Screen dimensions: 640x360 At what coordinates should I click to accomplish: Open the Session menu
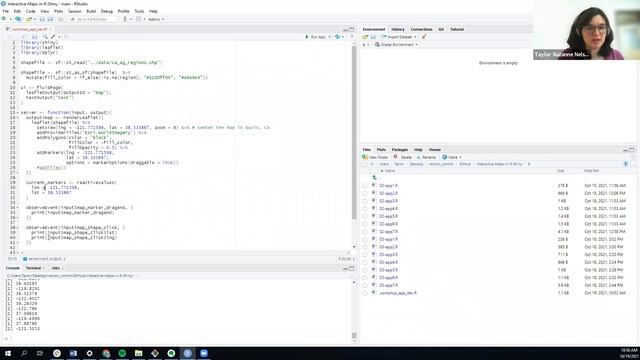pos(75,11)
